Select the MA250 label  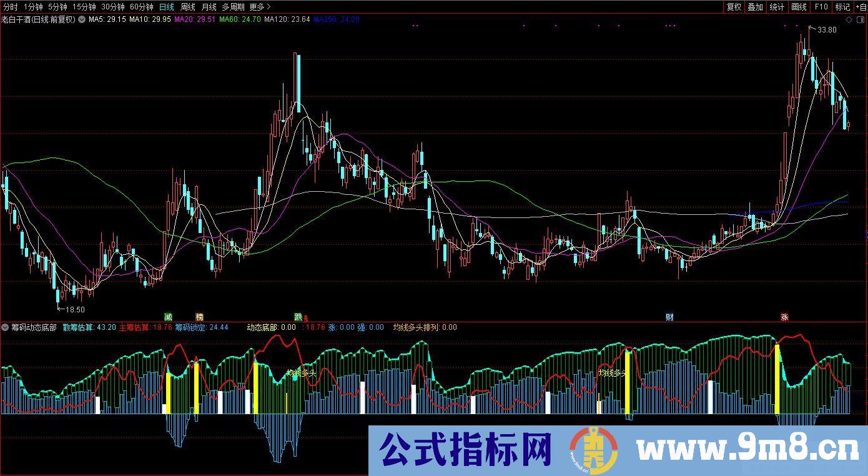(x=337, y=19)
